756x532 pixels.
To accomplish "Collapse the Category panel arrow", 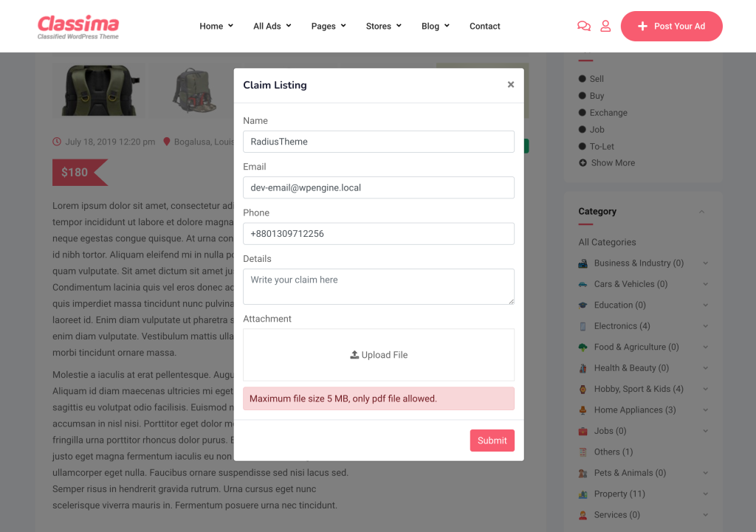I will (701, 212).
